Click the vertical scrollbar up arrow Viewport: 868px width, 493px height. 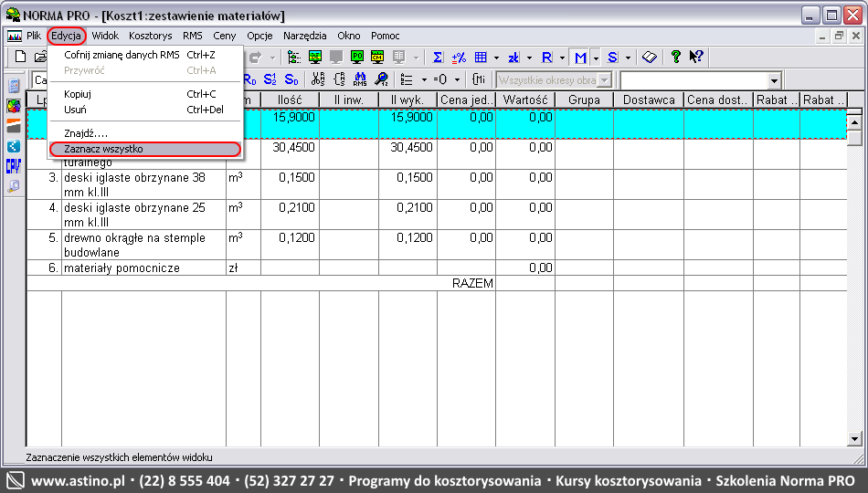854,122
